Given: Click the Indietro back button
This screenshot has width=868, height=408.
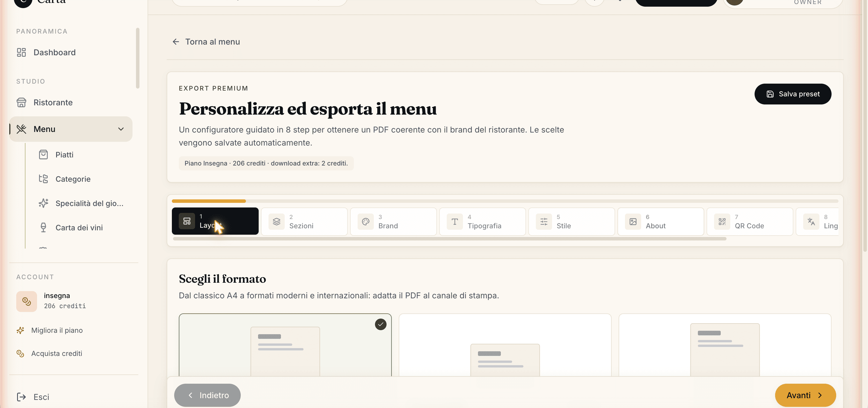Looking at the screenshot, I should click(x=207, y=395).
